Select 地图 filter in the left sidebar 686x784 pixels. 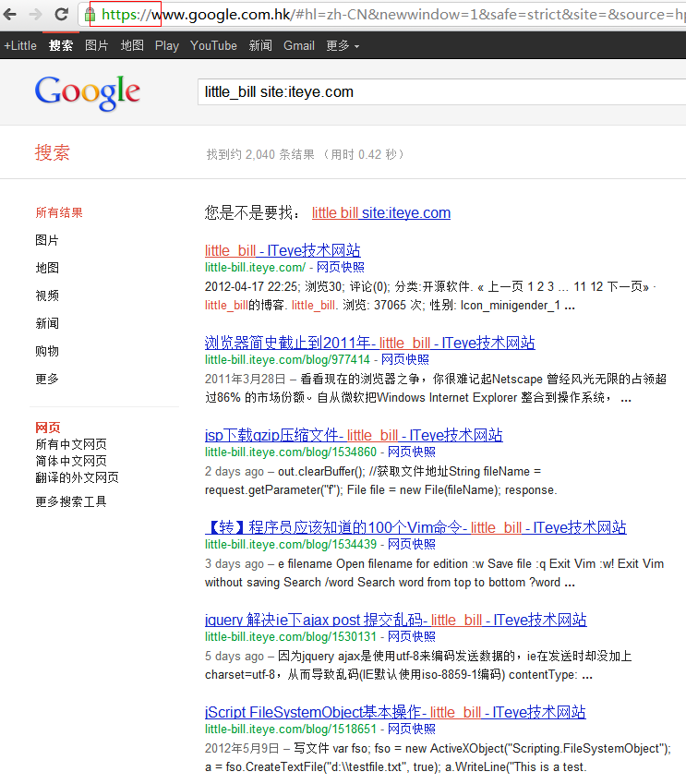47,268
